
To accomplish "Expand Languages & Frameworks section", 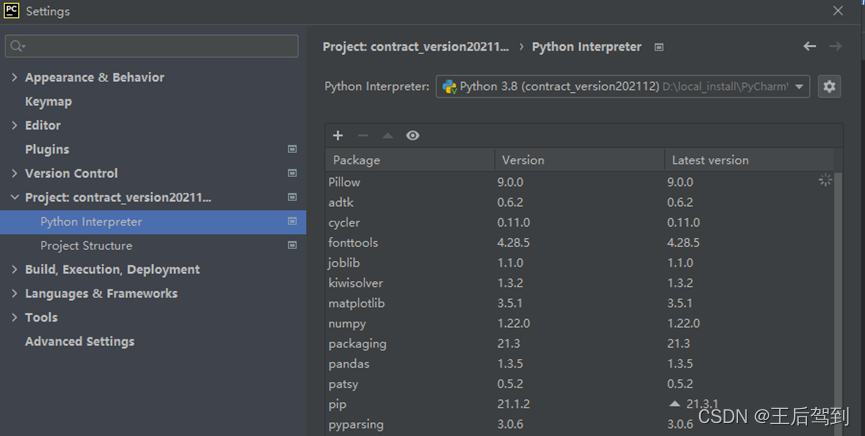I will click(x=14, y=294).
